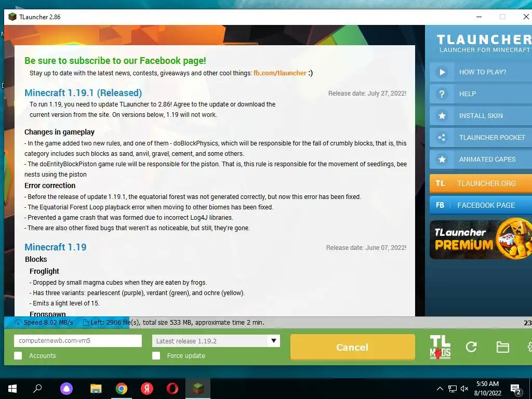Click the How To Play play icon
Screen dimensions: 532x399
point(442,72)
